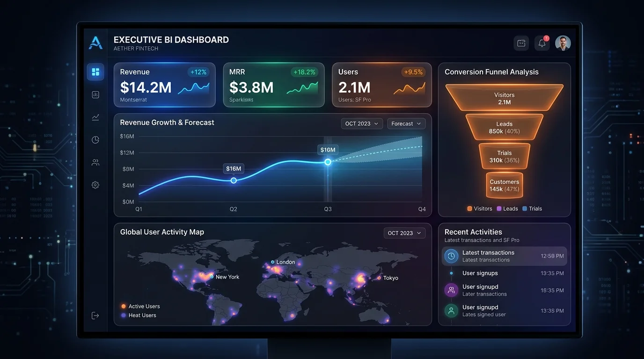Select the Leads 850k funnel stage

[505, 127]
